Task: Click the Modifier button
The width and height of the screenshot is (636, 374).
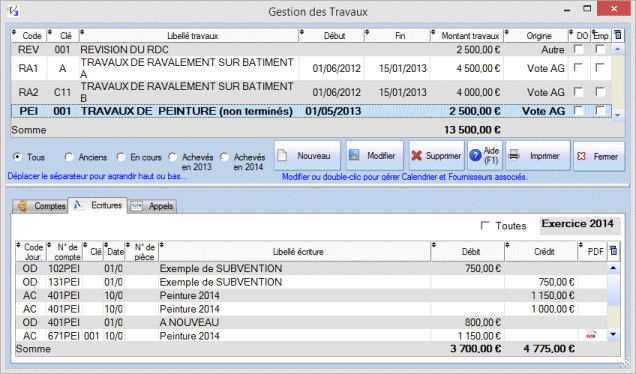Action: (x=375, y=156)
